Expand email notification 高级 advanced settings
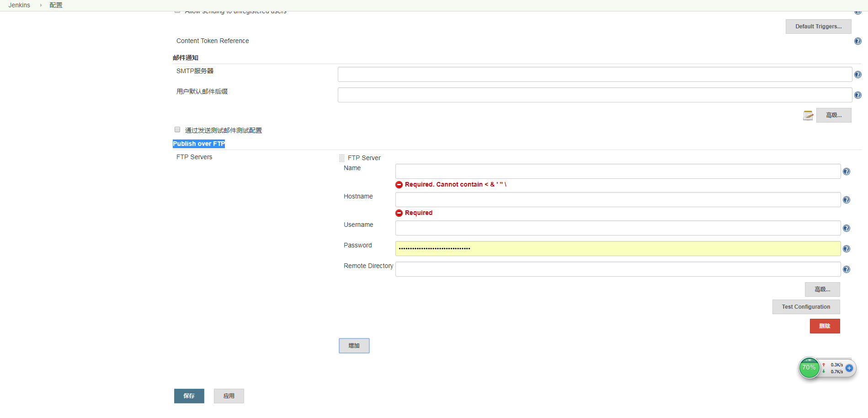The width and height of the screenshot is (868, 418). (x=833, y=115)
